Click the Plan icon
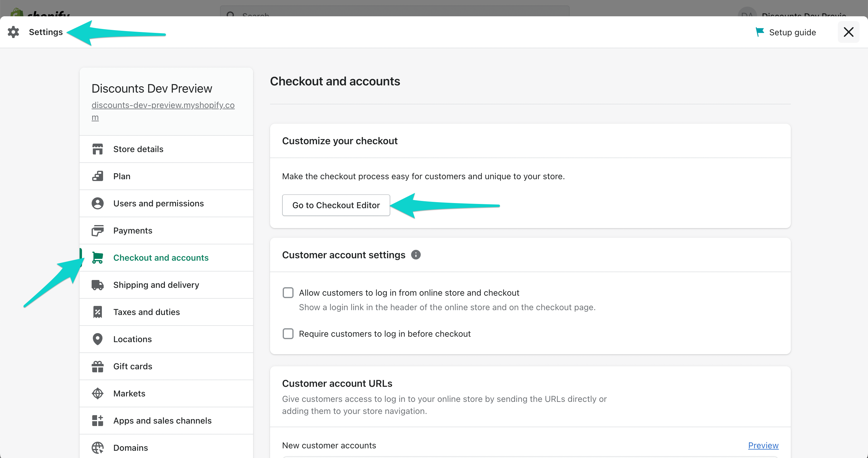 tap(97, 176)
